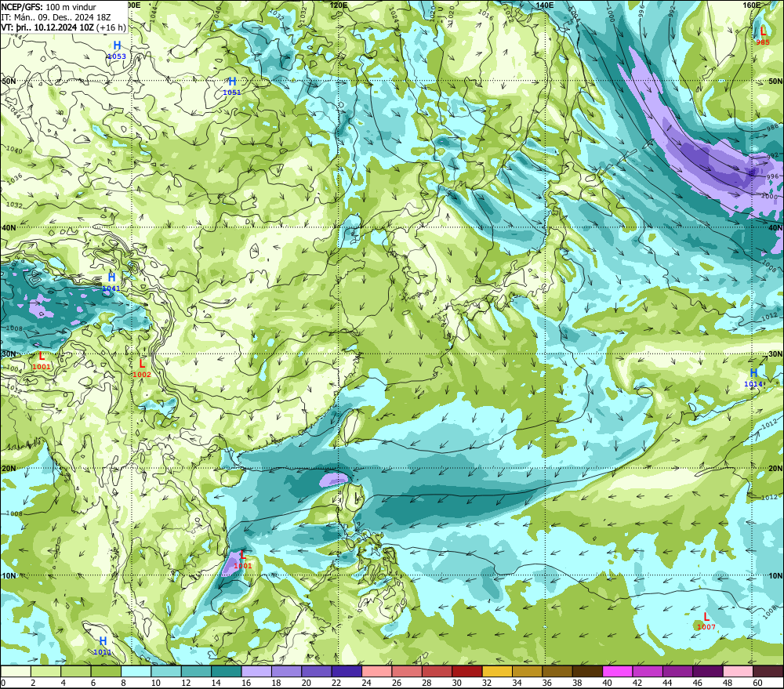Pick the light cyan 8–10 legend swatch

136,672
